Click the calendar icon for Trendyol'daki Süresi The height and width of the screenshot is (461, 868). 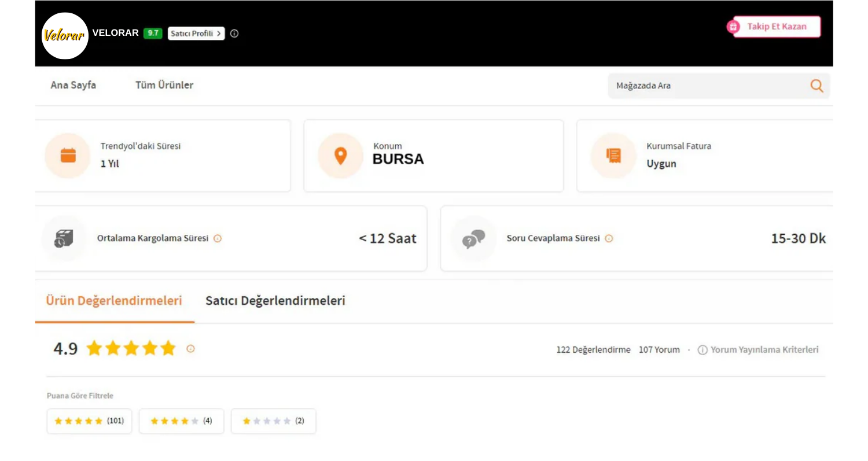click(68, 156)
